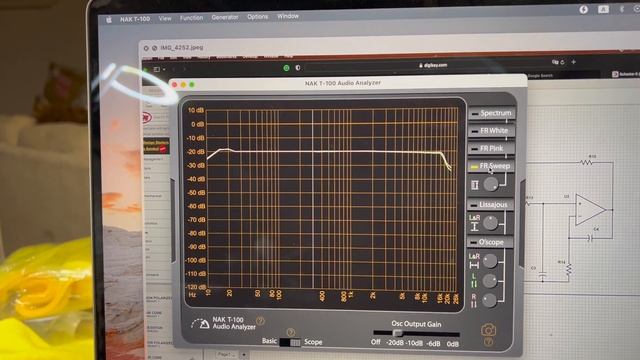The height and width of the screenshot is (360, 640).
Task: Click the half-circle icon in Safari toolbar
Action: click(x=298, y=68)
